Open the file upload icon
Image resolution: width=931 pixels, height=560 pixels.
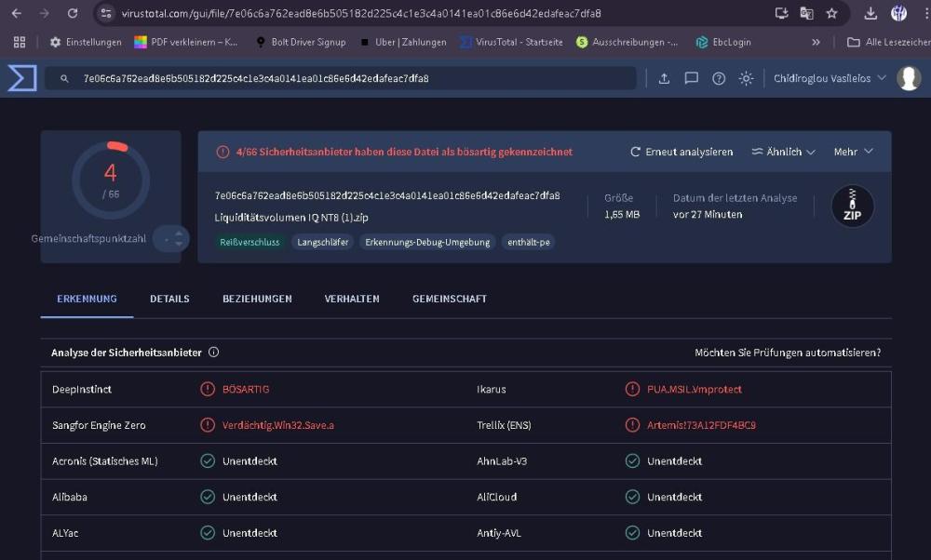click(664, 78)
